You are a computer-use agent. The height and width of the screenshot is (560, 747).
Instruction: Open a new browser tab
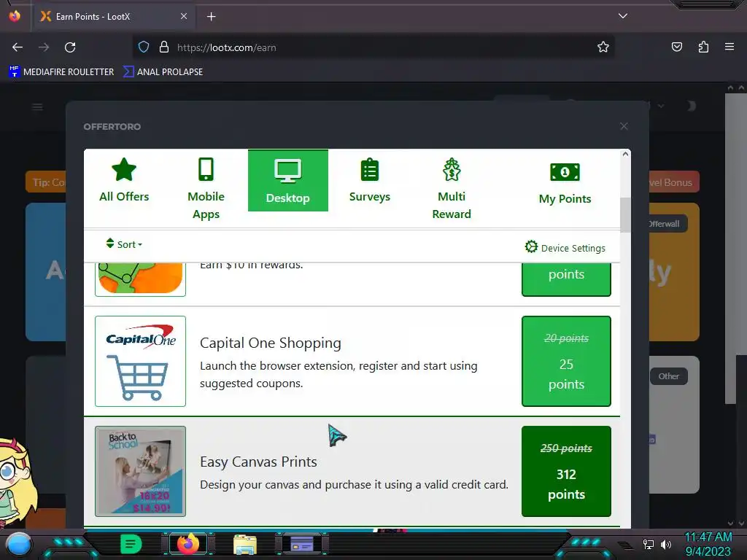(x=211, y=17)
